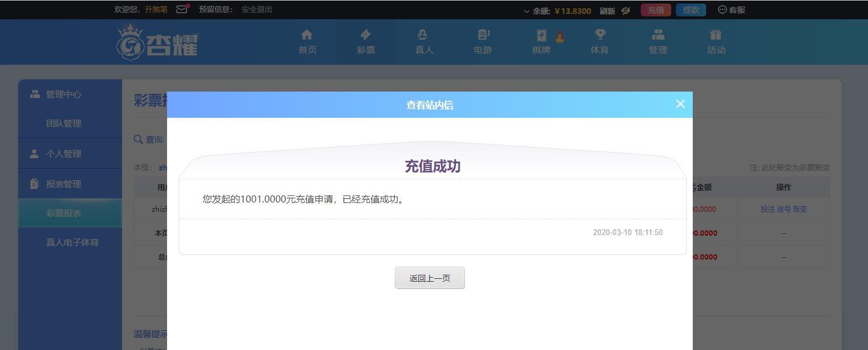Open the 体育 trophy icon
Viewport: 868px width, 350px height.
point(600,34)
